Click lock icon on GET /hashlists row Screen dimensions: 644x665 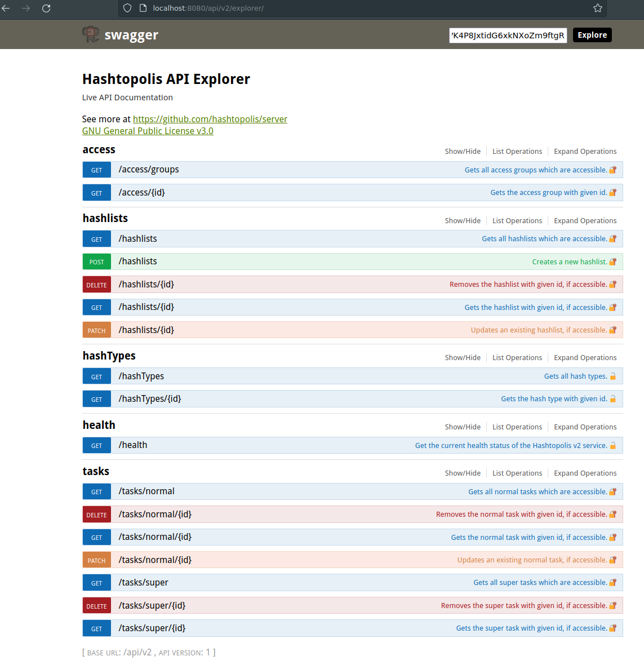pyautogui.click(x=612, y=239)
